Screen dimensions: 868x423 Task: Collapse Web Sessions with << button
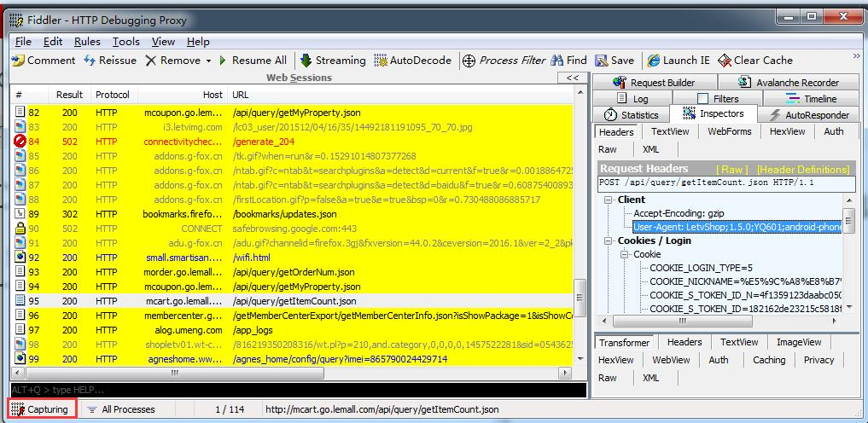(x=573, y=78)
